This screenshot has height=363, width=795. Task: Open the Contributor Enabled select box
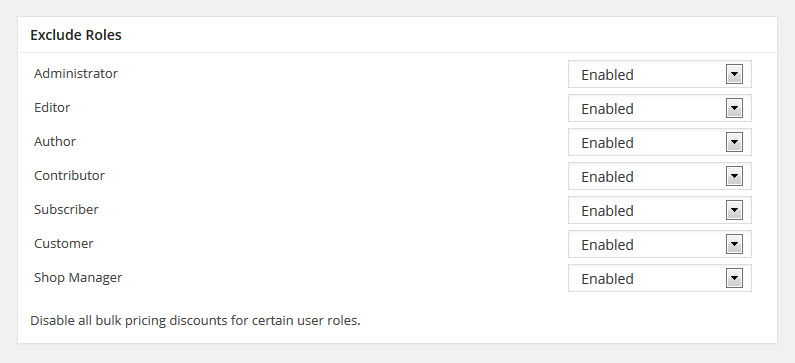tap(660, 176)
